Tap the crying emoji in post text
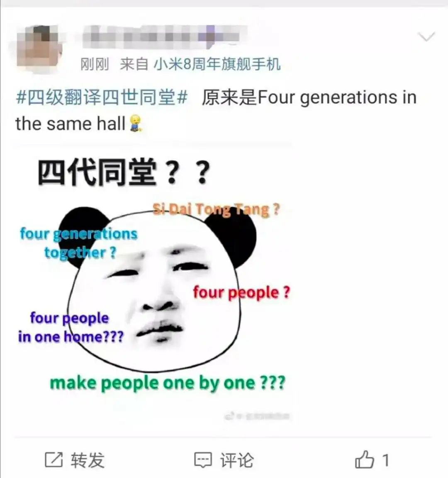448x478 pixels. click(x=136, y=124)
